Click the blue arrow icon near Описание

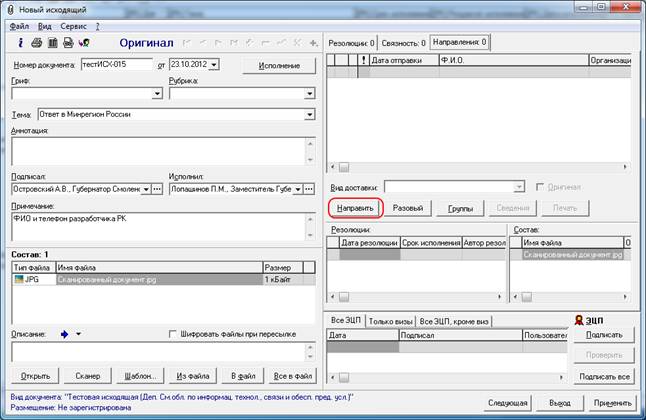point(65,334)
